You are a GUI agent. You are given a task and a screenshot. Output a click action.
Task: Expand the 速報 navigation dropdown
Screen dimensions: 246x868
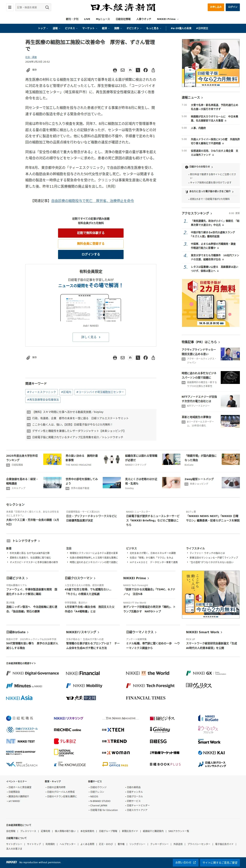[x=56, y=28]
